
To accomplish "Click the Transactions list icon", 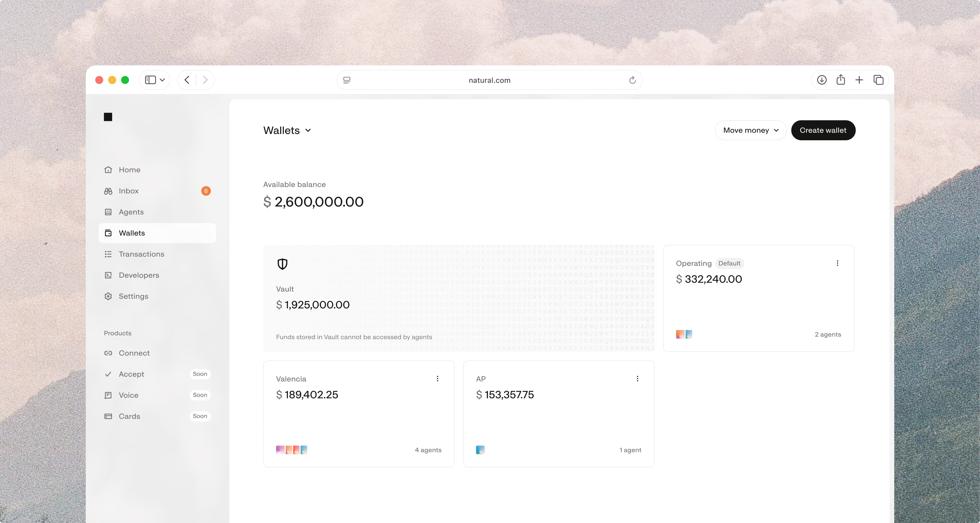I will (108, 254).
